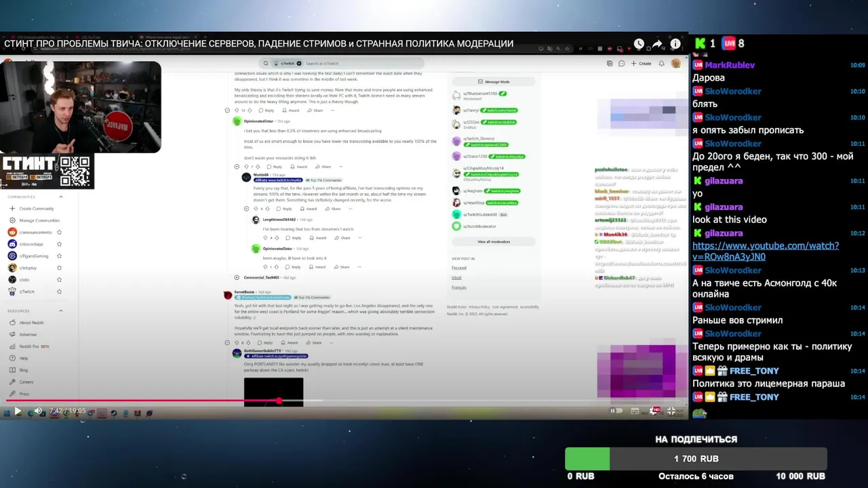Open Careers resource

pos(21,382)
